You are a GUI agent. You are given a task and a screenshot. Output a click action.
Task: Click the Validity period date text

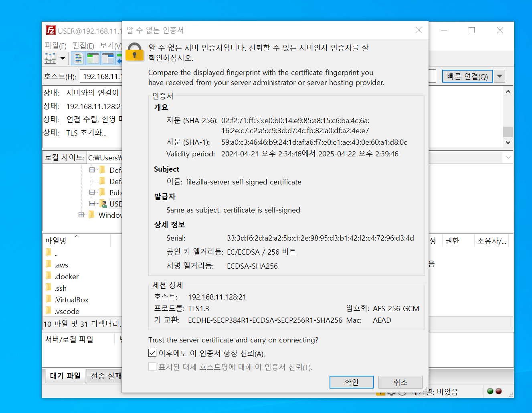pos(310,154)
